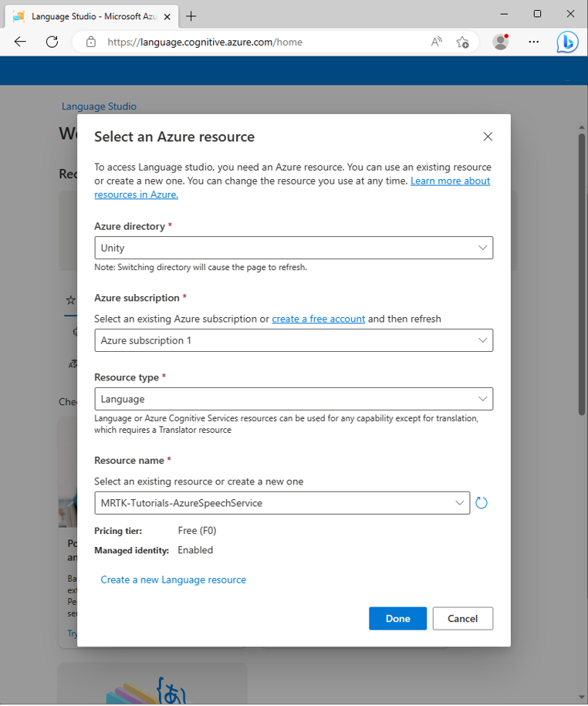The image size is (588, 706).
Task: Click the 'Enabled' managed identity value
Action: click(195, 550)
